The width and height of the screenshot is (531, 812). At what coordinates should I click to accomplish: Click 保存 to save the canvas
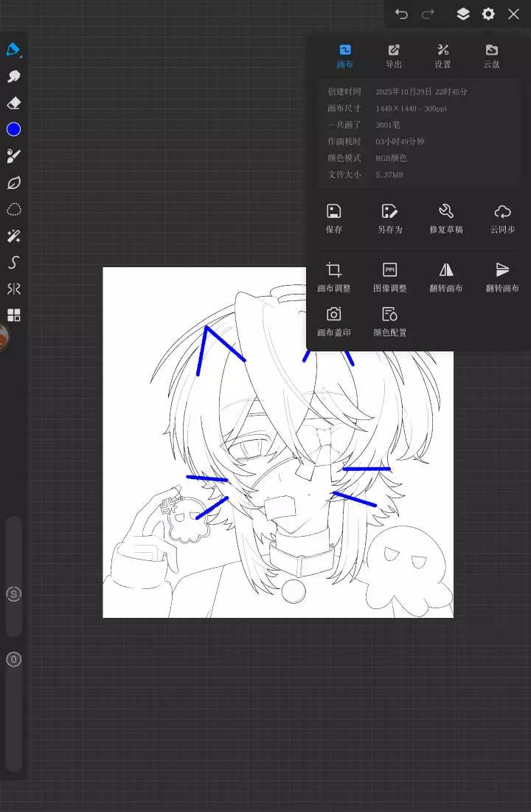(x=334, y=219)
